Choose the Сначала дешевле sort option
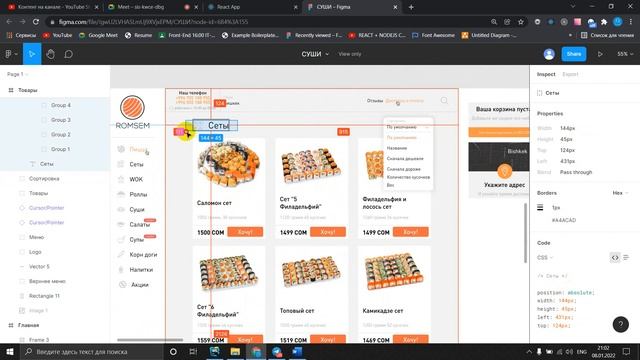 pos(405,158)
